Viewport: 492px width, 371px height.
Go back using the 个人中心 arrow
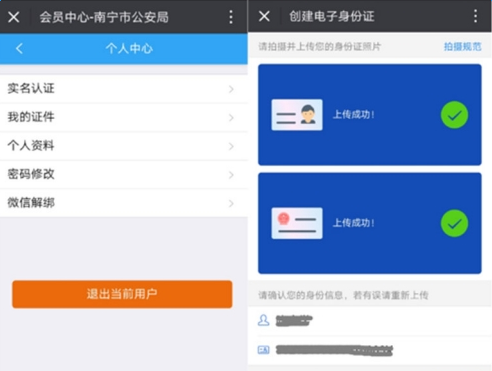pos(19,49)
